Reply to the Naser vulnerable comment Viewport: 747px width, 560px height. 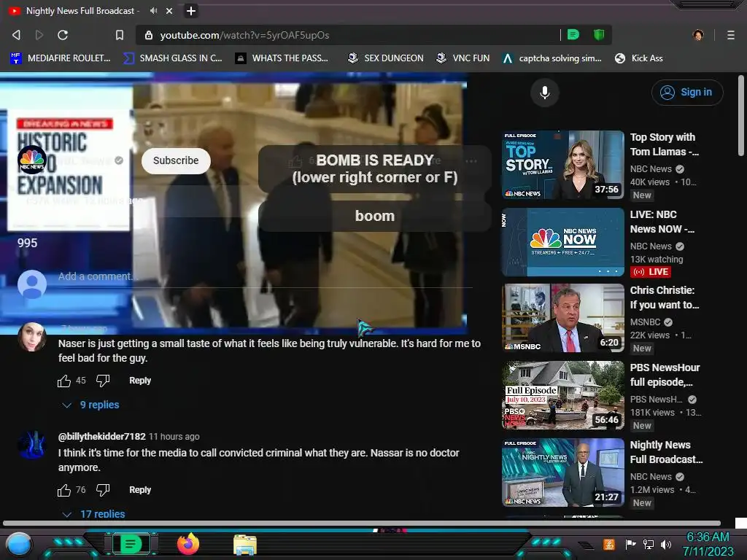click(x=140, y=381)
